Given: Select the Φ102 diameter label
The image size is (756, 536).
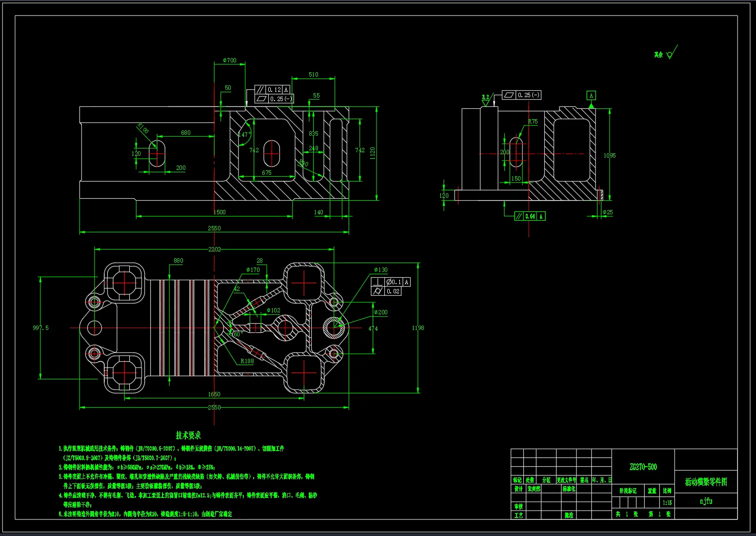Looking at the screenshot, I should click(x=274, y=310).
